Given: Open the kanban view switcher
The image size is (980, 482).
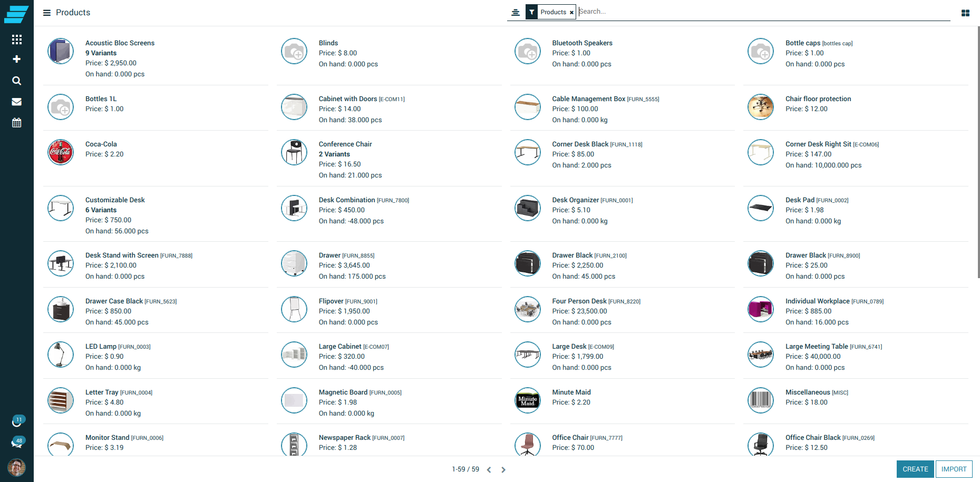Looking at the screenshot, I should [965, 13].
